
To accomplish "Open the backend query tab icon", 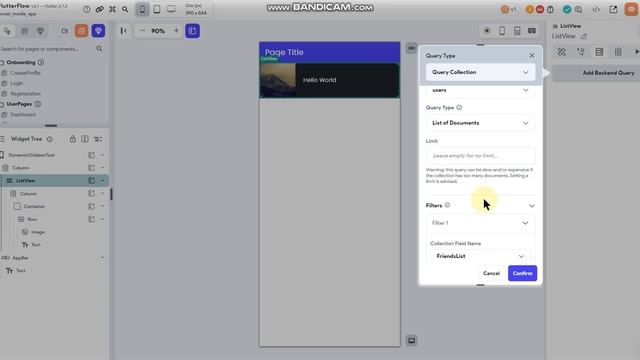I will click(x=599, y=52).
